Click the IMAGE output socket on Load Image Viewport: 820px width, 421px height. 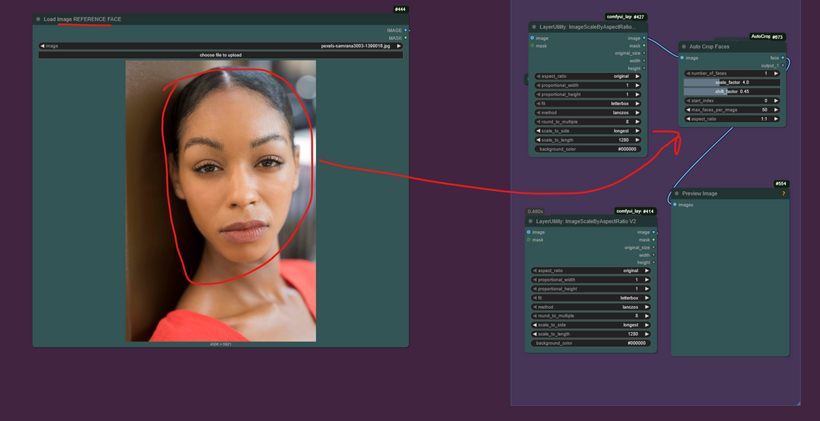405,30
